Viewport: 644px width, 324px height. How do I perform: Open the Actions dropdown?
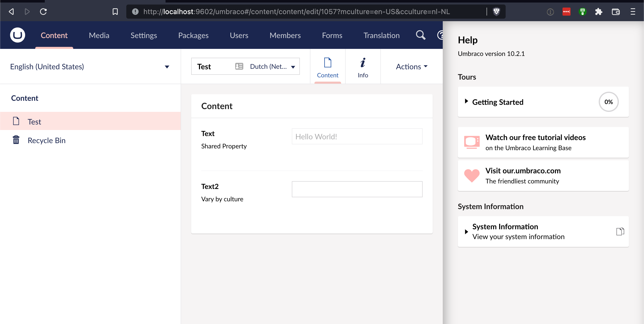tap(411, 67)
